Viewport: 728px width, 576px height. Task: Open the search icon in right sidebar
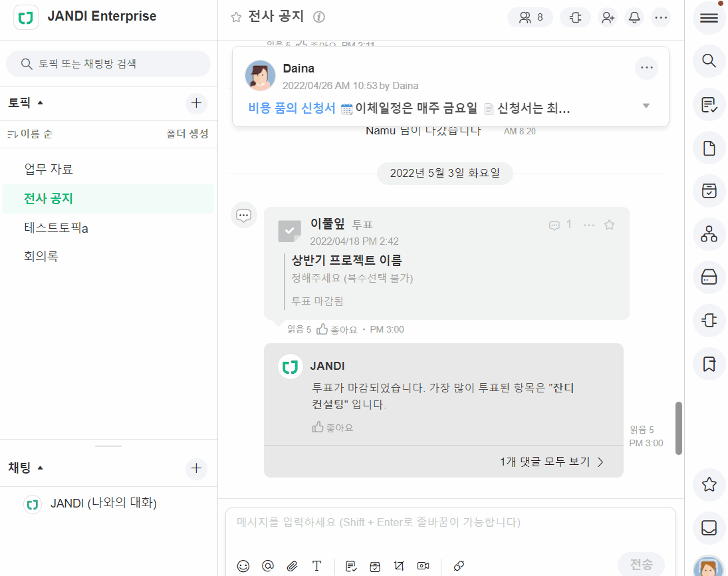click(709, 61)
